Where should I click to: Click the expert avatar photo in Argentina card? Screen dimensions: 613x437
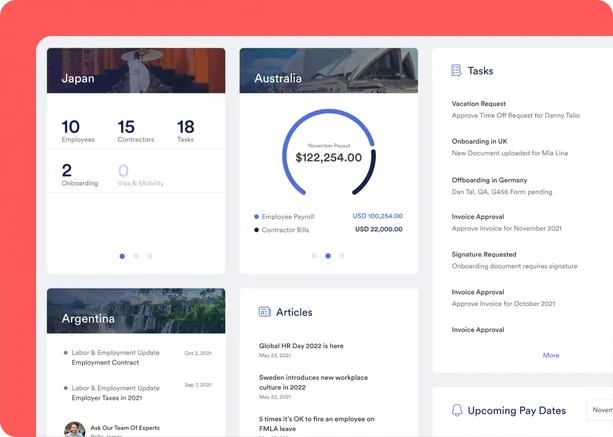tap(75, 430)
